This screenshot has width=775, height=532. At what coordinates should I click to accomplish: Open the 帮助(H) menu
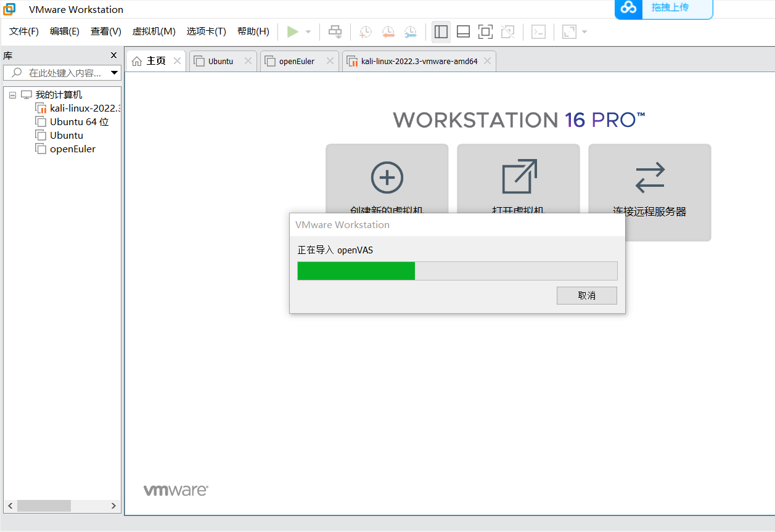(253, 31)
